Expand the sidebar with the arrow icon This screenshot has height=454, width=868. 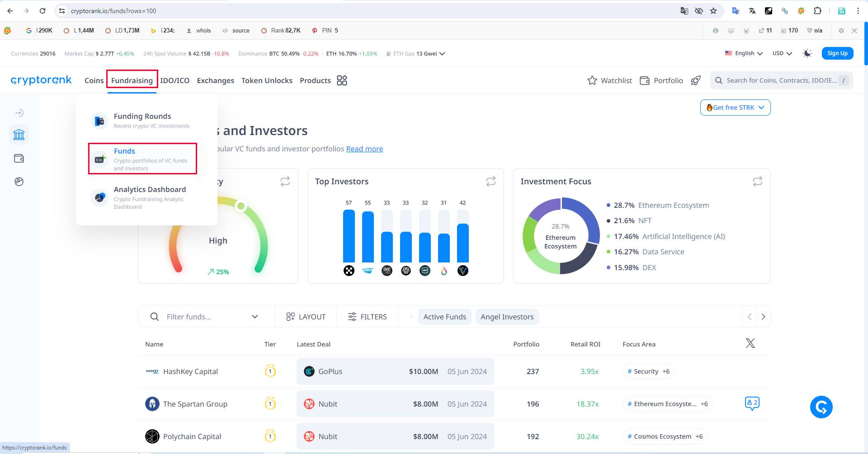(x=19, y=113)
